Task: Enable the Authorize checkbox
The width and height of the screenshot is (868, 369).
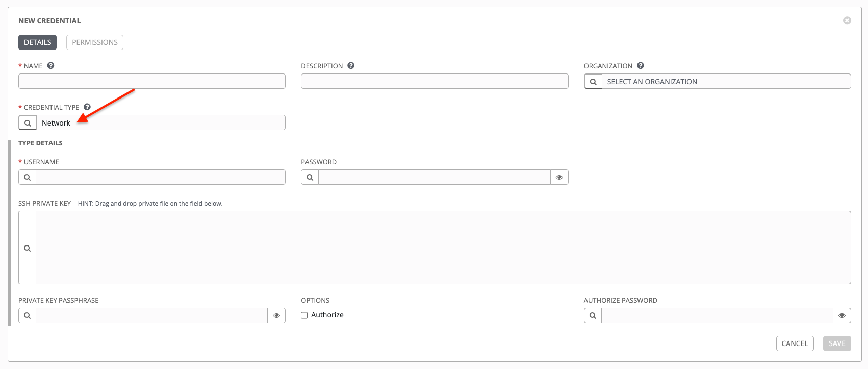Action: [304, 315]
